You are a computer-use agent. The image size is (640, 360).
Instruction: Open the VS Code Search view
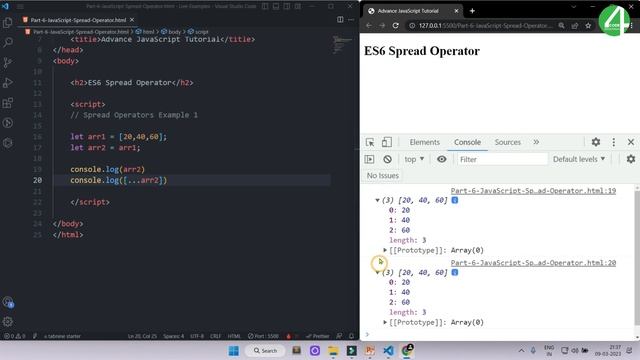8,42
